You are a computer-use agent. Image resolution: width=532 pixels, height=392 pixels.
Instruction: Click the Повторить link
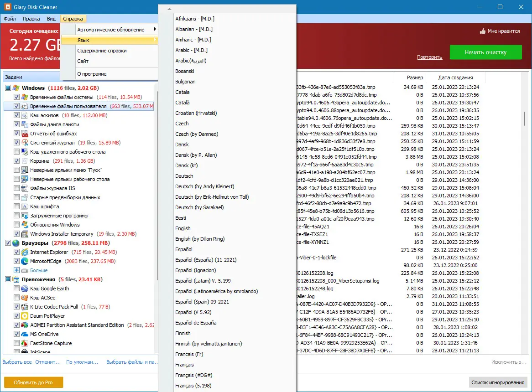[x=429, y=57]
